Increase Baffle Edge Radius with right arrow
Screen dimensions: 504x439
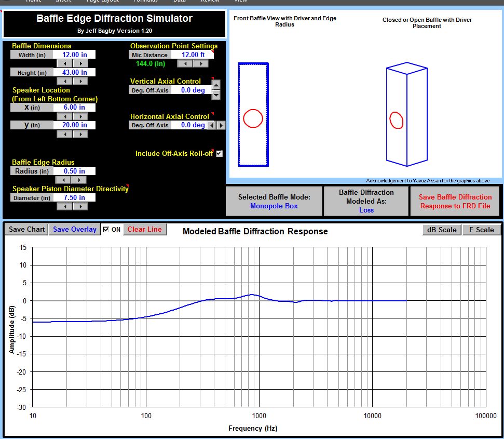pyautogui.click(x=79, y=180)
